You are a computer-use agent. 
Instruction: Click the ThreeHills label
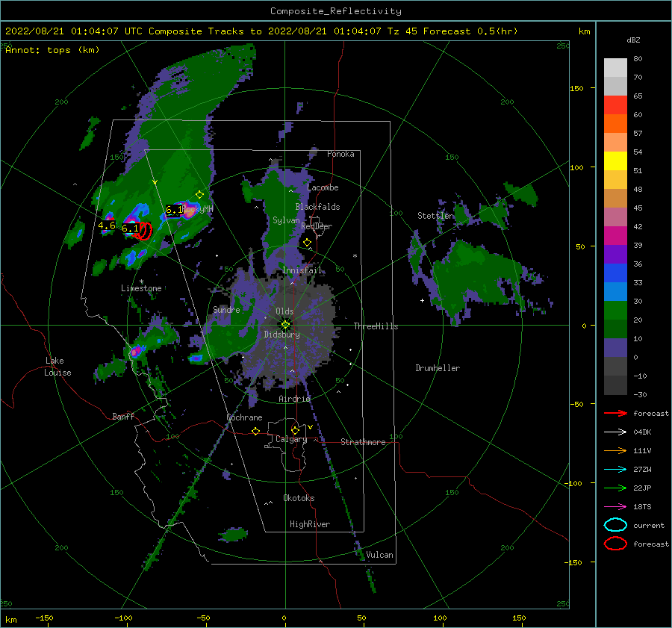pos(376,326)
